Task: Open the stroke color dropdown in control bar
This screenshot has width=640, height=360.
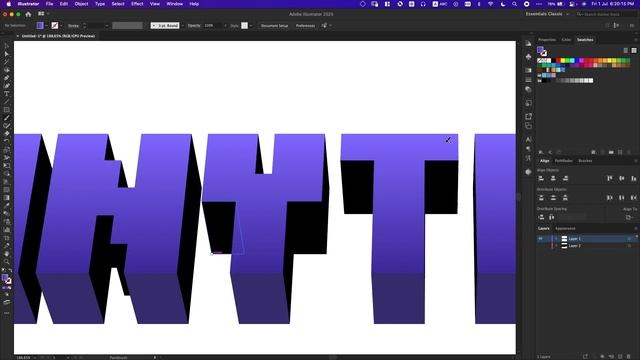Action: coord(61,25)
